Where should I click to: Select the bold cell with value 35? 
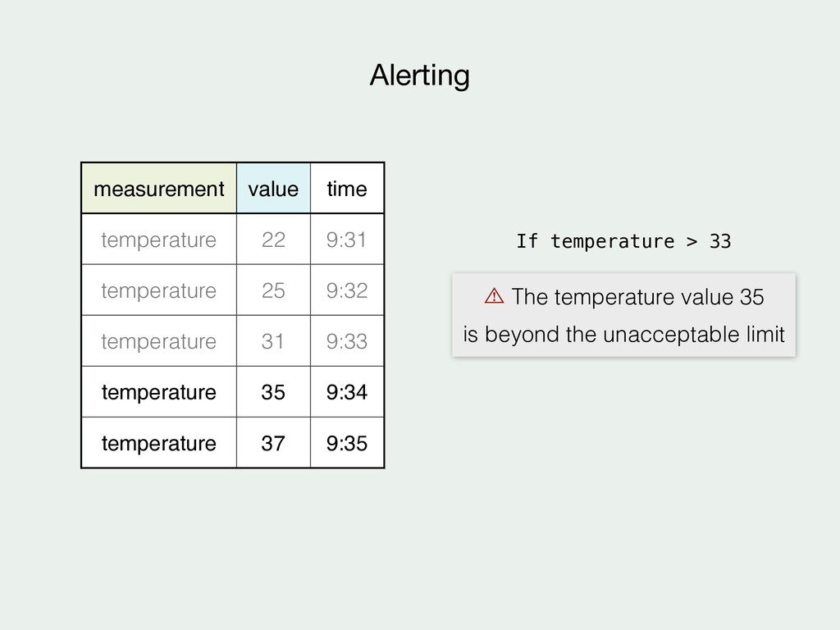(x=273, y=391)
